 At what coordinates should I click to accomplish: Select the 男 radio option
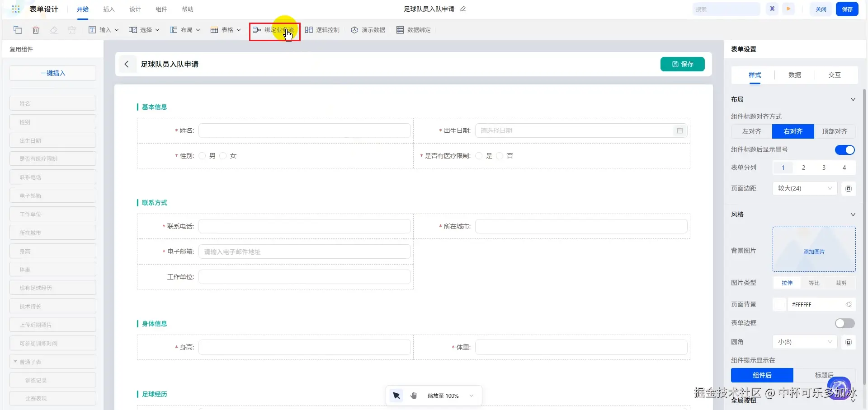(203, 156)
